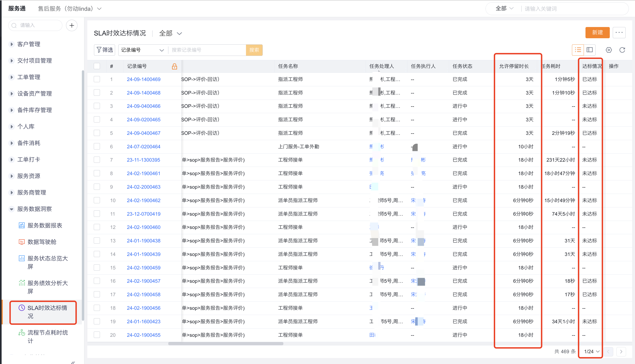Expand 工单打卡 sidebar section
This screenshot has height=364, width=635.
[11, 160]
